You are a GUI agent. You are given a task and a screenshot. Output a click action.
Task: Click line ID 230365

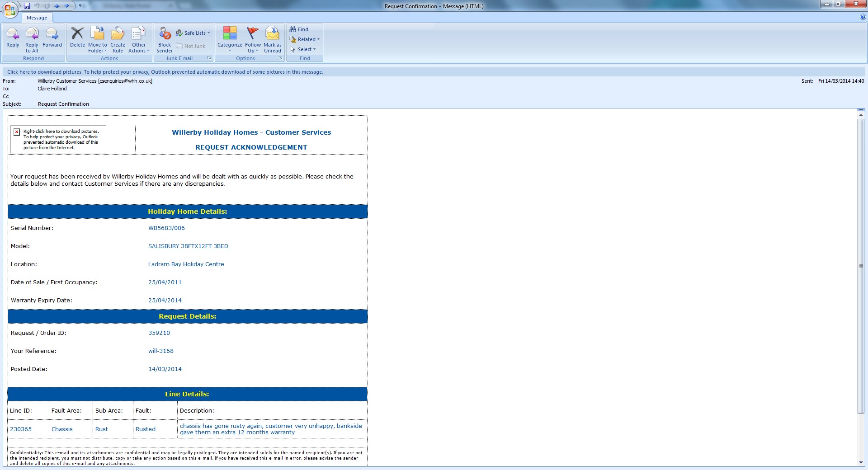click(21, 429)
